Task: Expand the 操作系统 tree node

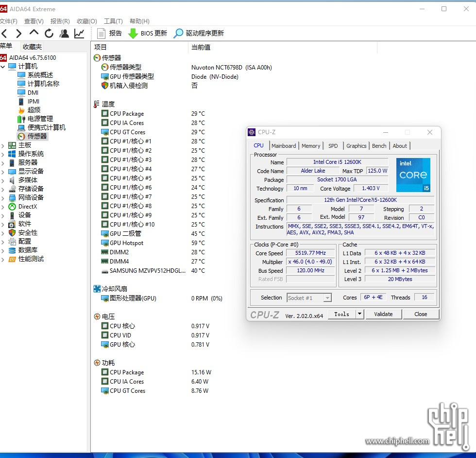Action: click(3, 155)
